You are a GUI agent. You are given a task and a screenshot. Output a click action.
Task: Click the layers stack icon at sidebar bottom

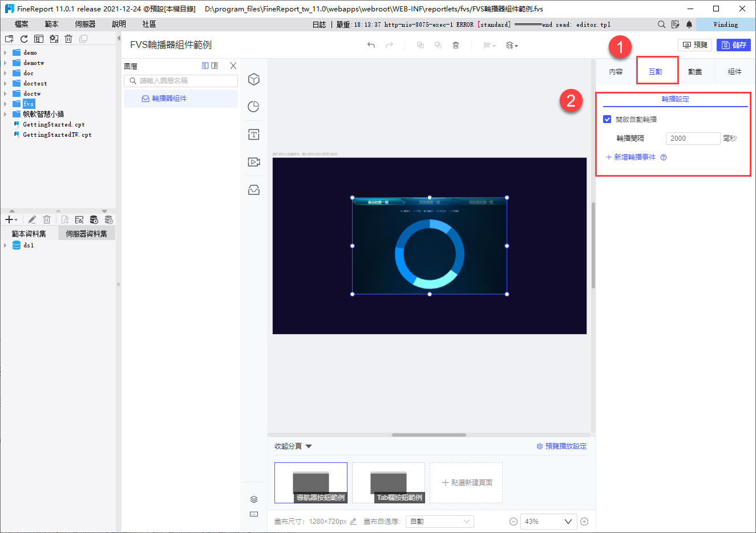pos(254,499)
